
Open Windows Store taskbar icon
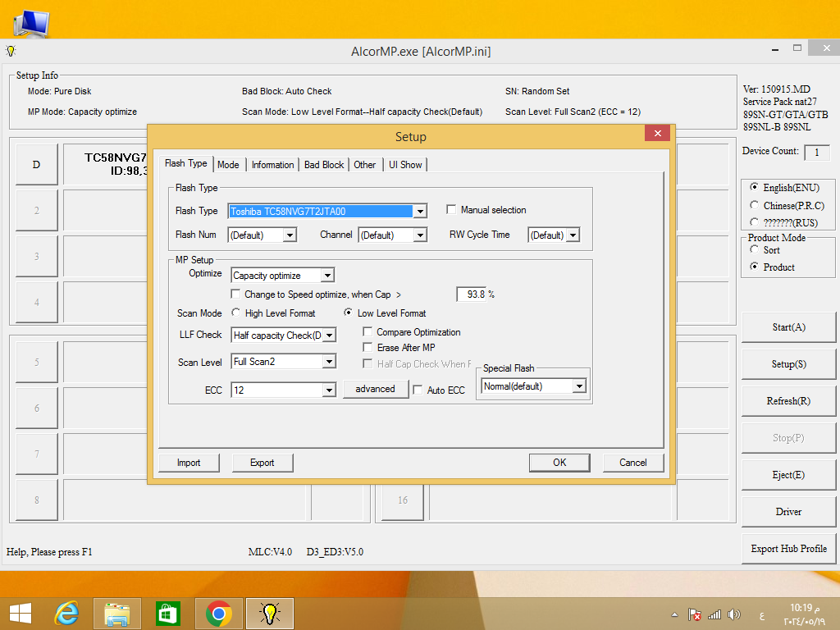(167, 614)
